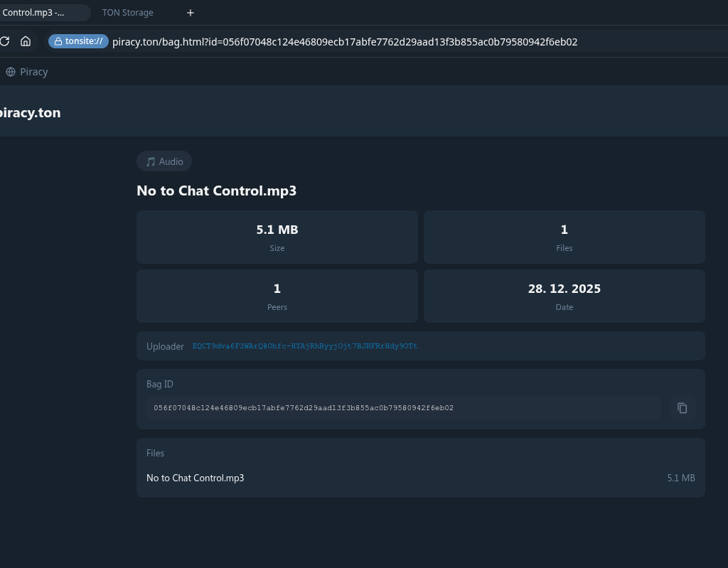Click the No to Chat Control.mp3 heading
Image resolution: width=728 pixels, height=568 pixels.
216,191
